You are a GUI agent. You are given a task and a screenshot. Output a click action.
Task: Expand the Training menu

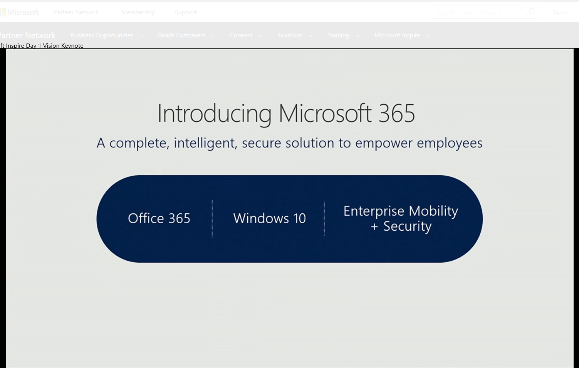point(343,35)
